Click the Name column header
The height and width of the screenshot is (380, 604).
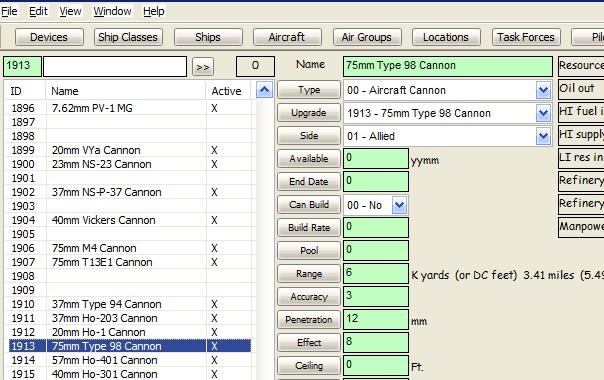[126, 91]
